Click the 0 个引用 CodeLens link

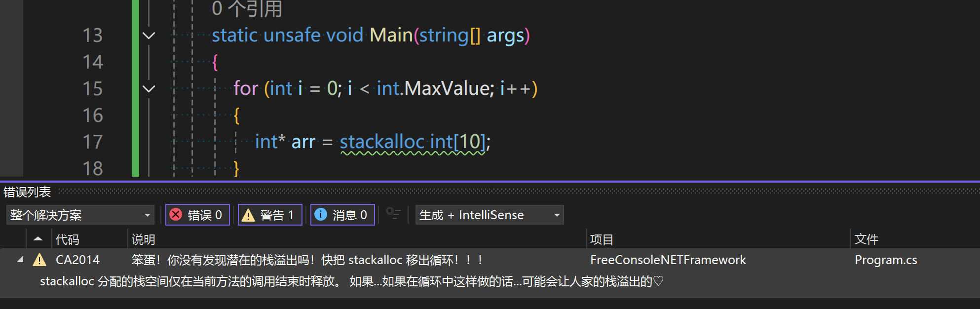pyautogui.click(x=247, y=8)
